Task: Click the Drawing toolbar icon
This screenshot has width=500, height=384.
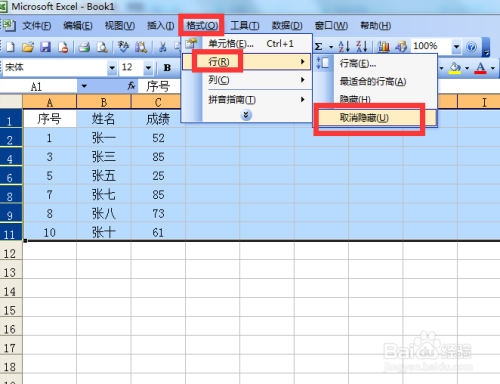Action: pyautogui.click(x=401, y=47)
